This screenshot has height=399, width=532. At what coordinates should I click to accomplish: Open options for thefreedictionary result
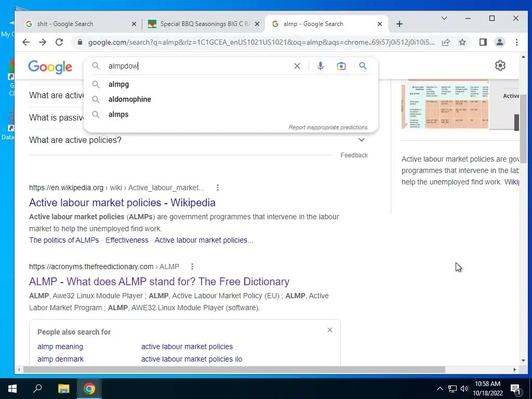(x=192, y=267)
